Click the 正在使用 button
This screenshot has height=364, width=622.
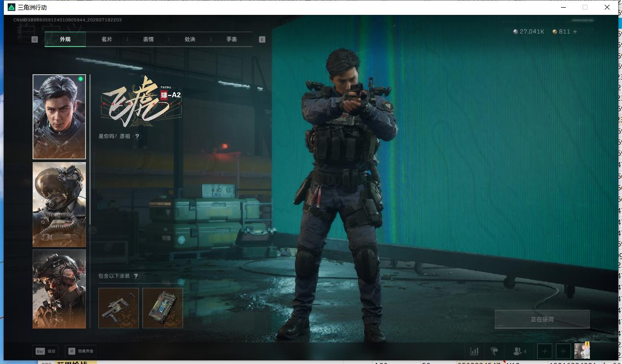point(542,319)
